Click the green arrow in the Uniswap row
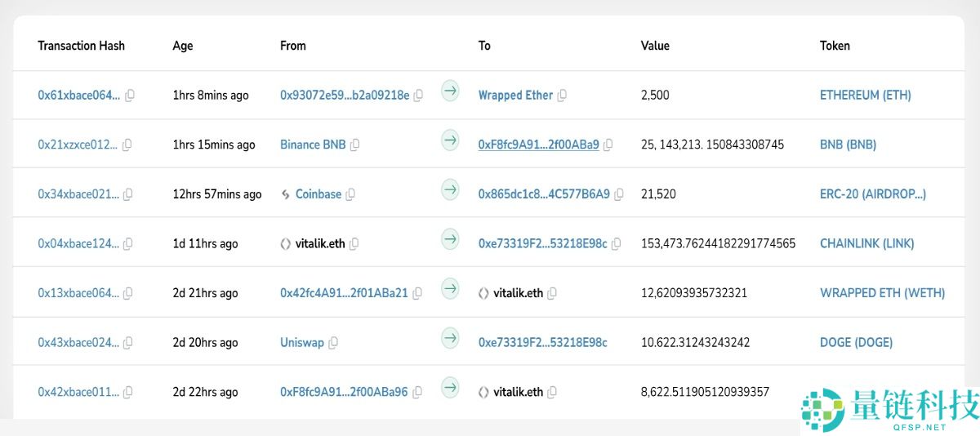 (450, 338)
